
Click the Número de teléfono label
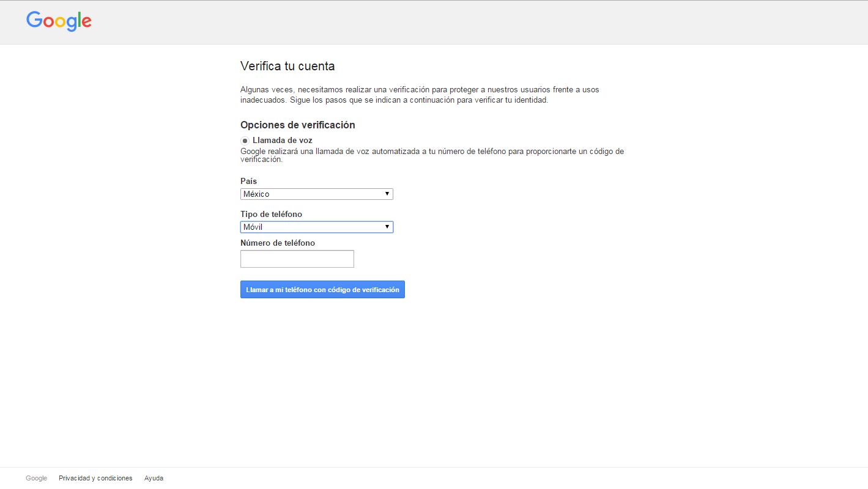278,243
